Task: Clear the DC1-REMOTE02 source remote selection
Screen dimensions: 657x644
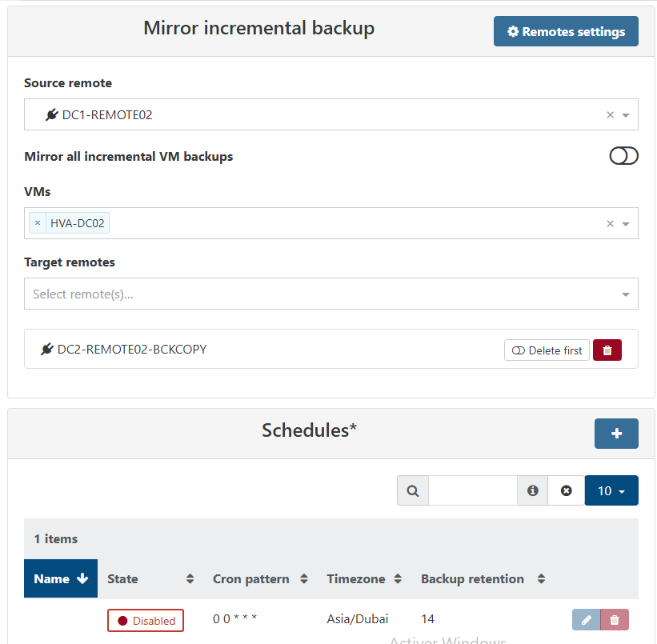Action: 610,115
